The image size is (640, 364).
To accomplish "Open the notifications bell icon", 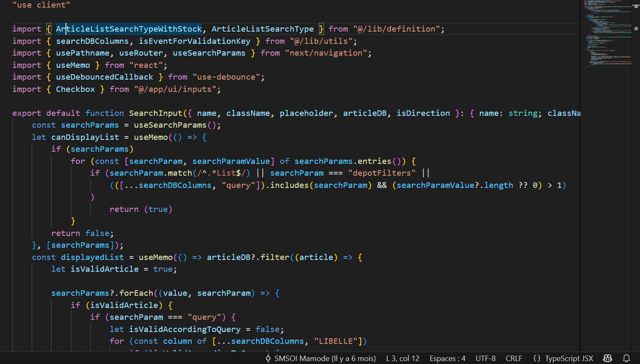I will point(627,359).
